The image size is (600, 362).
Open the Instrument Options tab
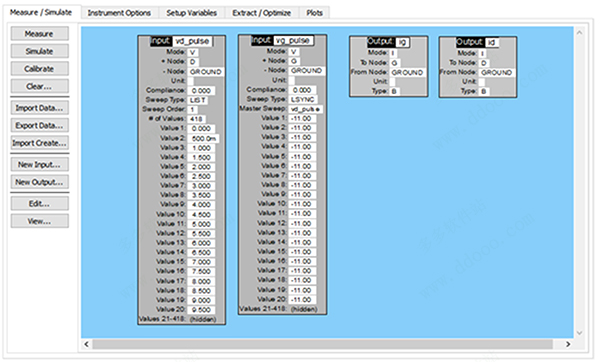[119, 13]
